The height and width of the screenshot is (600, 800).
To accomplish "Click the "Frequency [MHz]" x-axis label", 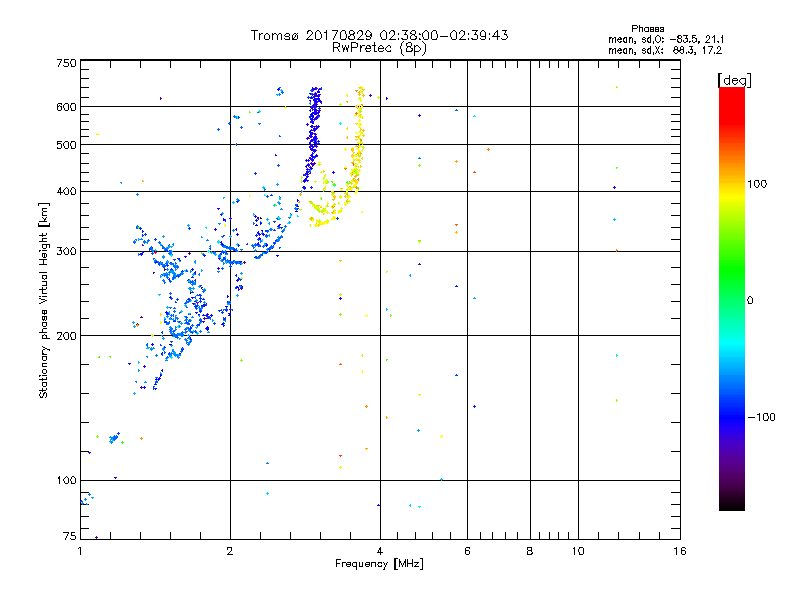I will (x=379, y=564).
